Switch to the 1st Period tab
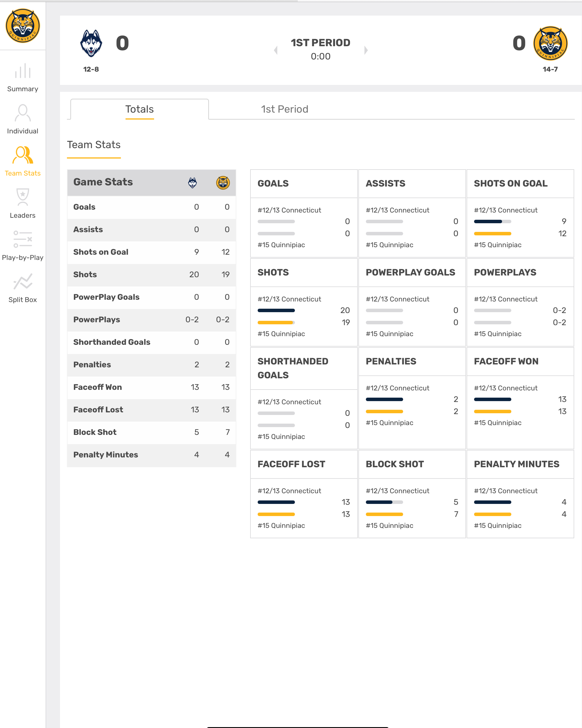The image size is (582, 728). [x=285, y=109]
